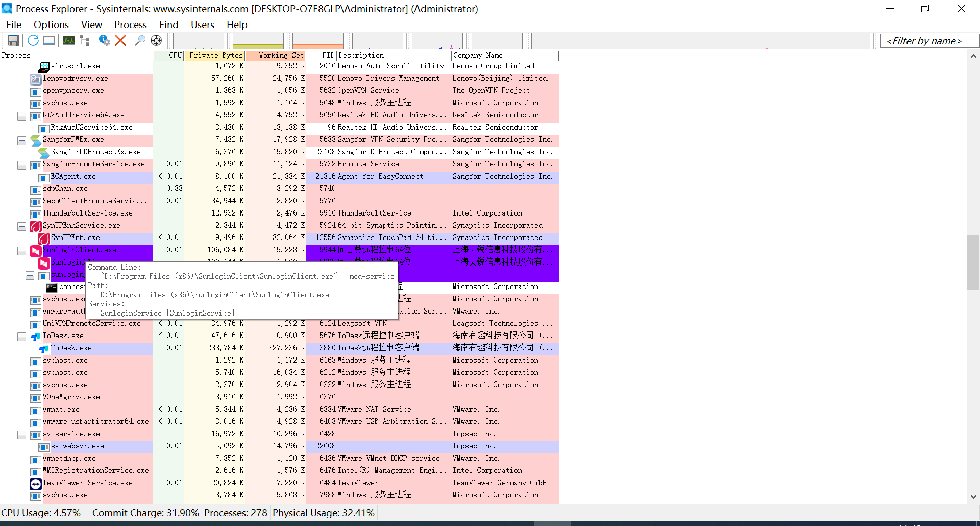The width and height of the screenshot is (980, 526).
Task: Open the File menu
Action: (14, 25)
